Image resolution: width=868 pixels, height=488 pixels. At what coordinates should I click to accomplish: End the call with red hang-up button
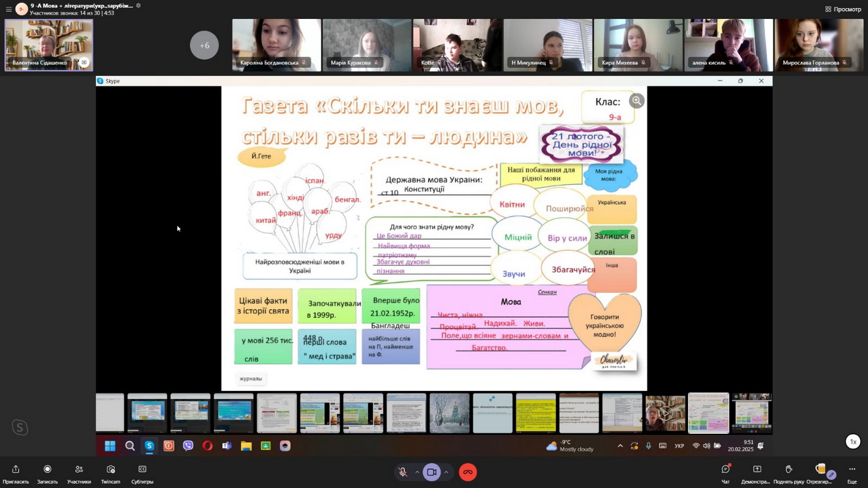[468, 472]
